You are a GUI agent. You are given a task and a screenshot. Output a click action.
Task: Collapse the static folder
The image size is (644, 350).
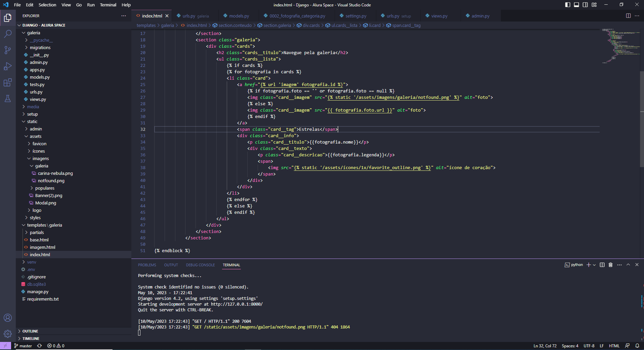74,121
